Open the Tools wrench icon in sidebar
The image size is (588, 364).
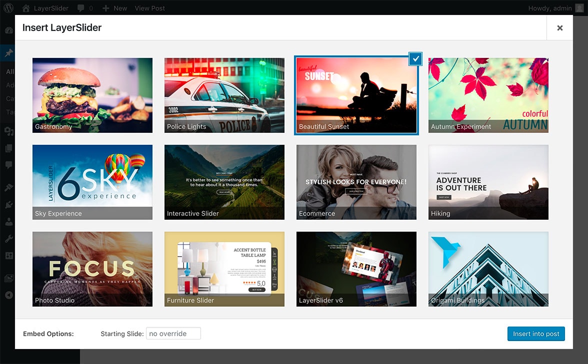pos(8,239)
